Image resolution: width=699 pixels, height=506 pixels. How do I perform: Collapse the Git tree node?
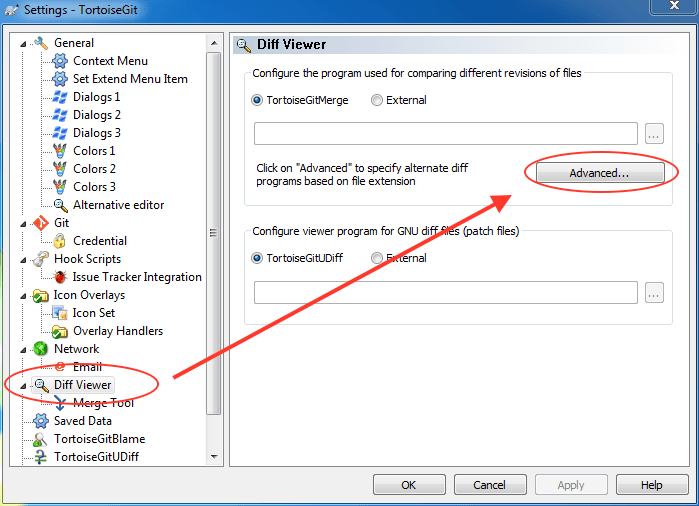point(23,224)
